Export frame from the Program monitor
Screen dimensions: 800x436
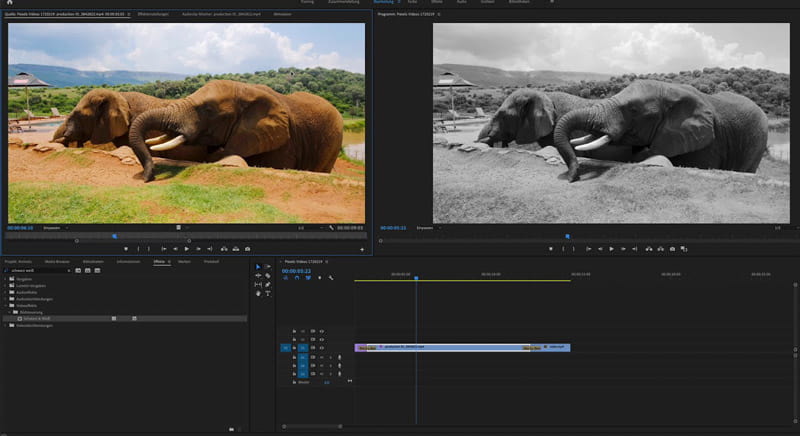click(x=672, y=249)
